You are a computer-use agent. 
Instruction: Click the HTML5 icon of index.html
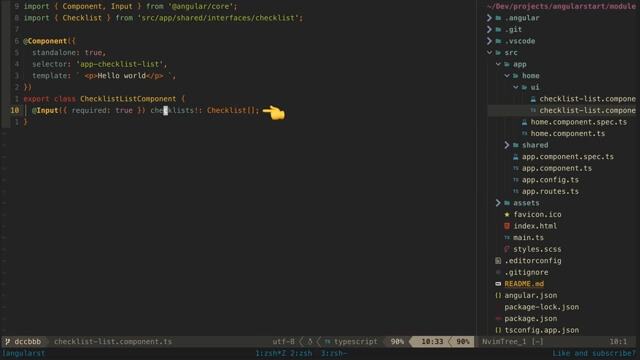(x=507, y=226)
